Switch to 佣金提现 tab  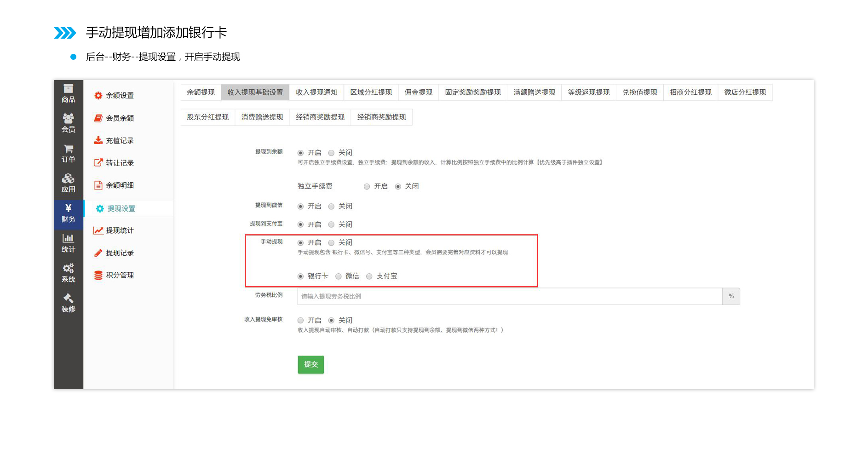click(419, 92)
